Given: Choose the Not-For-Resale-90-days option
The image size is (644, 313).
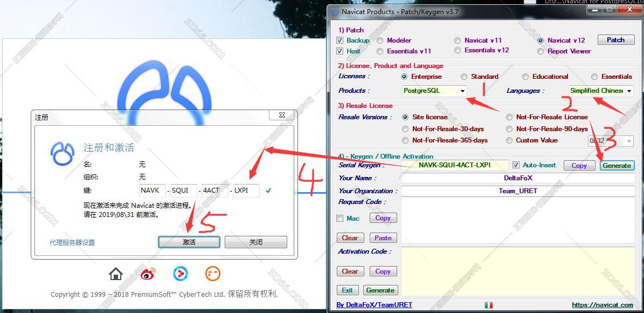Looking at the screenshot, I should tap(510, 129).
